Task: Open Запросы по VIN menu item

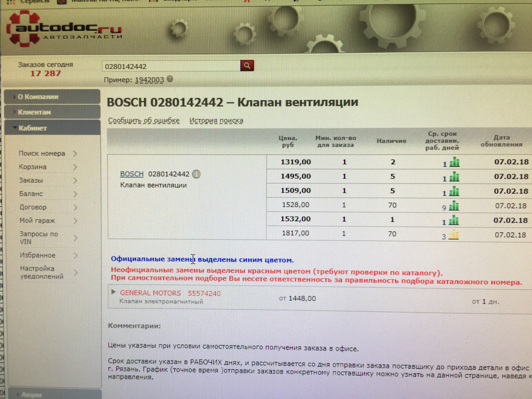Action: [x=39, y=238]
